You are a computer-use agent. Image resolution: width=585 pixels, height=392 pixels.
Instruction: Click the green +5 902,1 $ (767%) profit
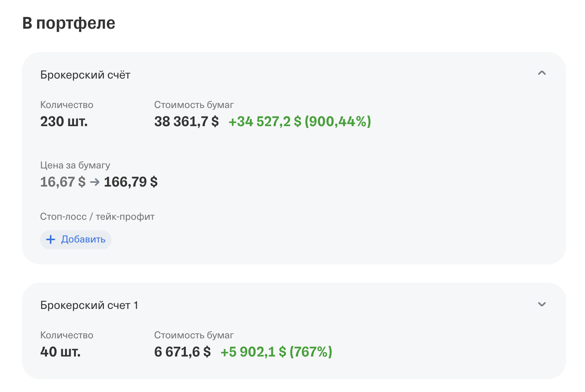[x=276, y=352]
